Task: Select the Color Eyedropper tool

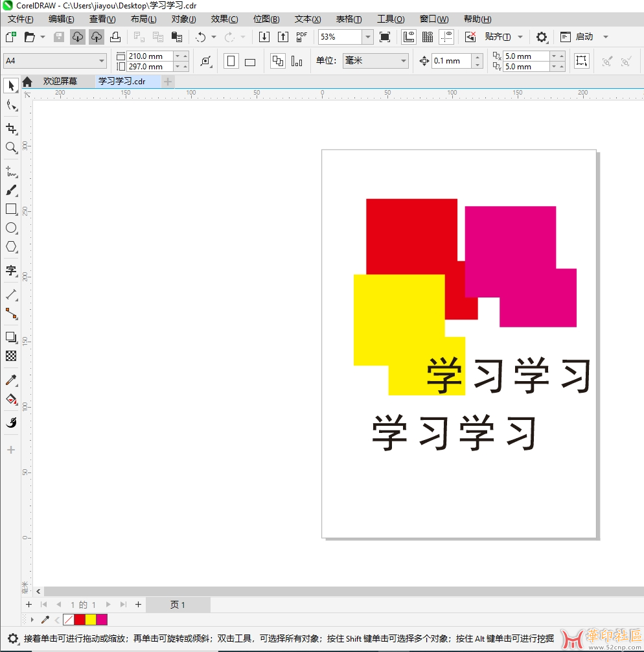Action: pos(11,380)
